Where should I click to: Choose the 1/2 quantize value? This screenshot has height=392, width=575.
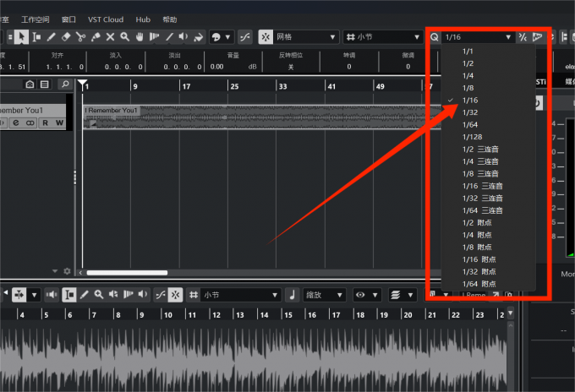[488, 63]
